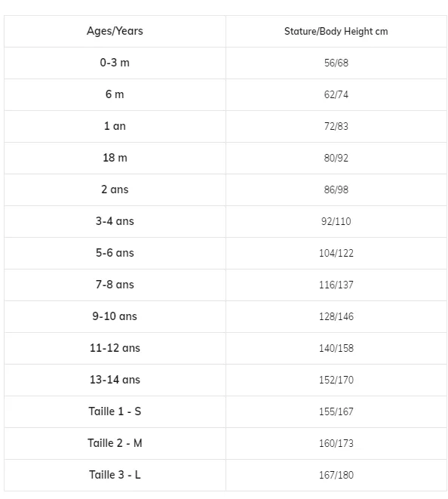This screenshot has width=448, height=499.
Task: Select the 167/180 height value
Action: [336, 475]
